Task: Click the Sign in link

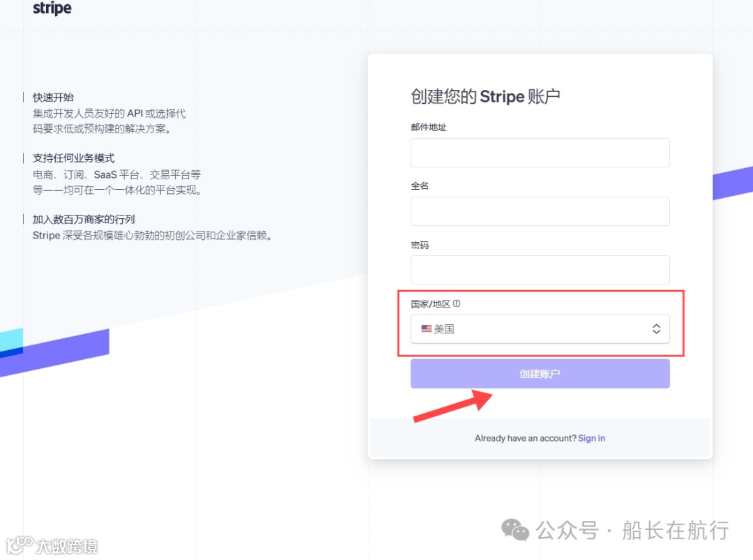Action: (x=591, y=438)
